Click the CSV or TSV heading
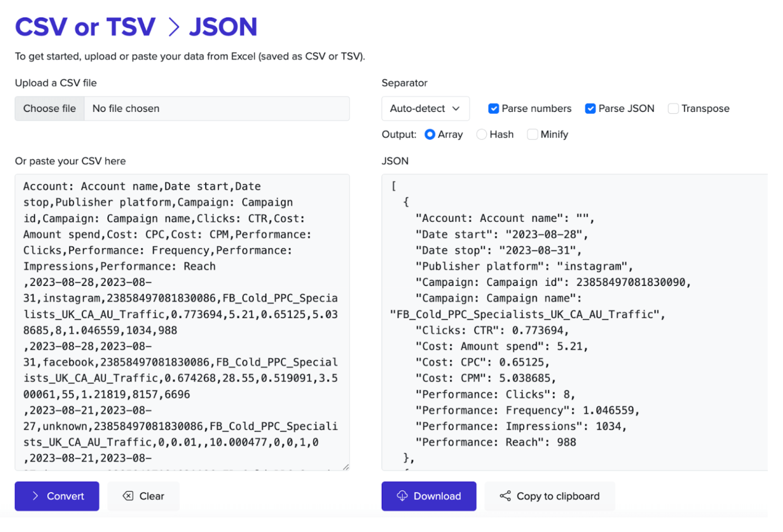Image resolution: width=783 pixels, height=532 pixels. (85, 27)
